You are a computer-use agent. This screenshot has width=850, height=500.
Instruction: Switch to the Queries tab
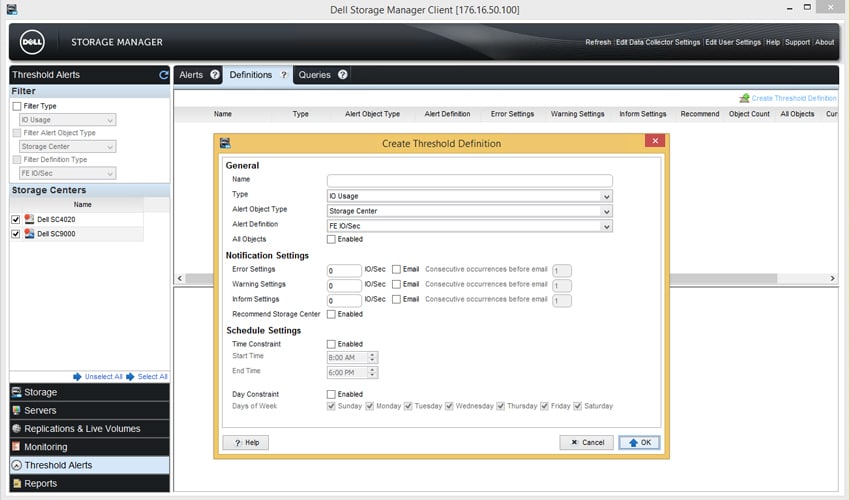pyautogui.click(x=314, y=75)
